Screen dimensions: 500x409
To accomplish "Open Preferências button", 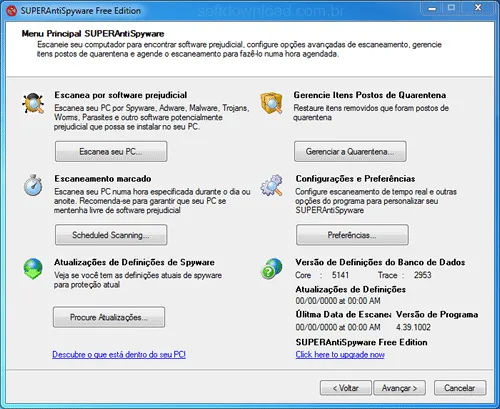I will pyautogui.click(x=352, y=235).
